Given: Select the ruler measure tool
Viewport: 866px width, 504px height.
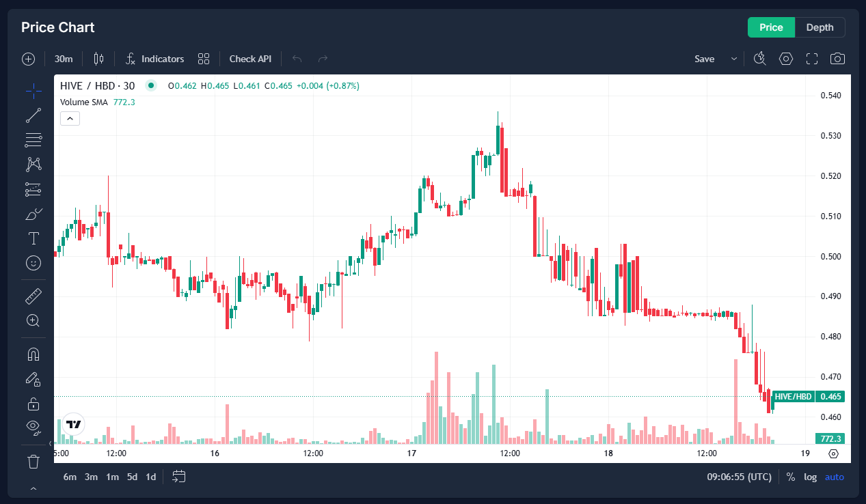Looking at the screenshot, I should [33, 296].
